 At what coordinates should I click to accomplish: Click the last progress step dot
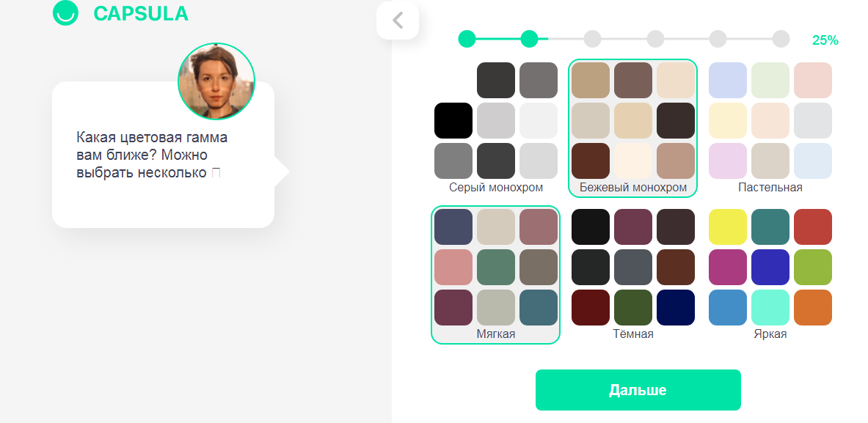pyautogui.click(x=781, y=39)
